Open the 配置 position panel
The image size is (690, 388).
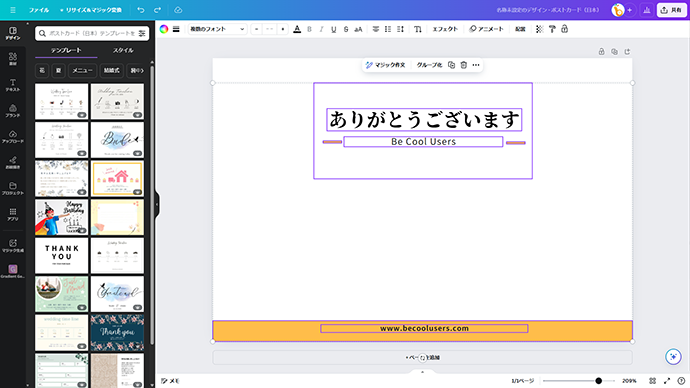click(520, 29)
